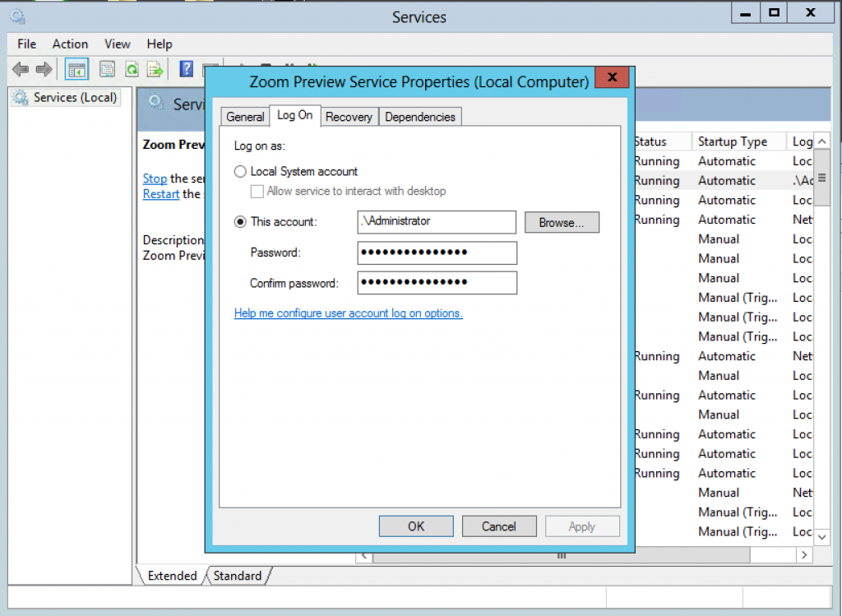Click the Apply button
The image size is (842, 616).
pyautogui.click(x=582, y=526)
